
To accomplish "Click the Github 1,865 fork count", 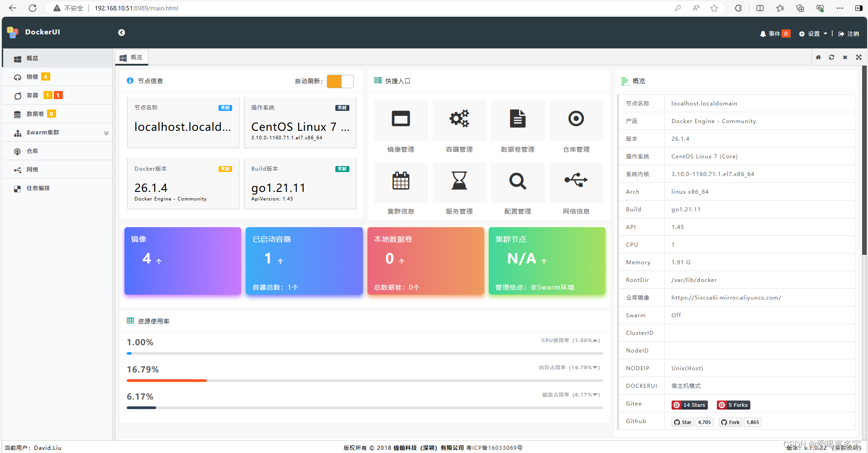I will coord(753,422).
